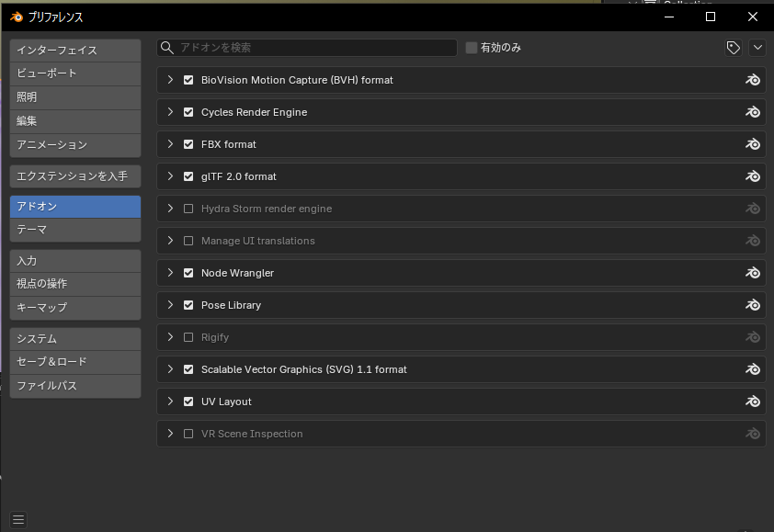Expand the Hydra Storm render engine details
This screenshot has height=532, width=774.
[170, 209]
